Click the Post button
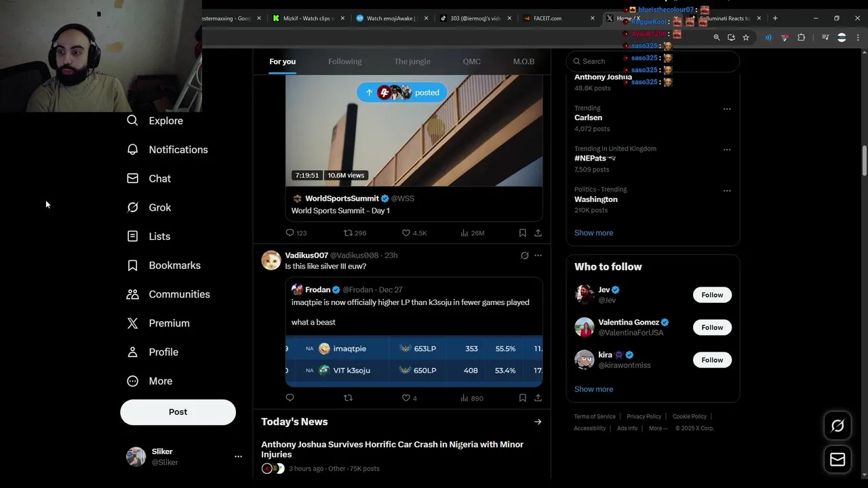This screenshot has width=868, height=488. click(x=178, y=412)
